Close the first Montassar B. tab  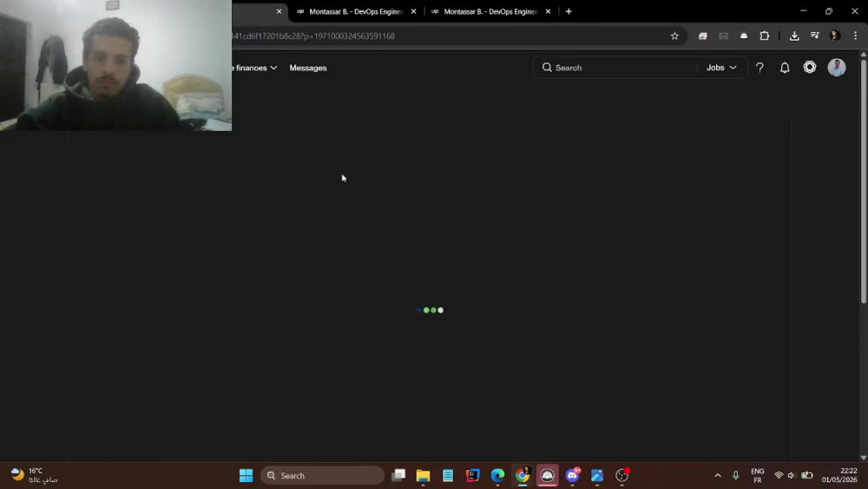tap(413, 11)
